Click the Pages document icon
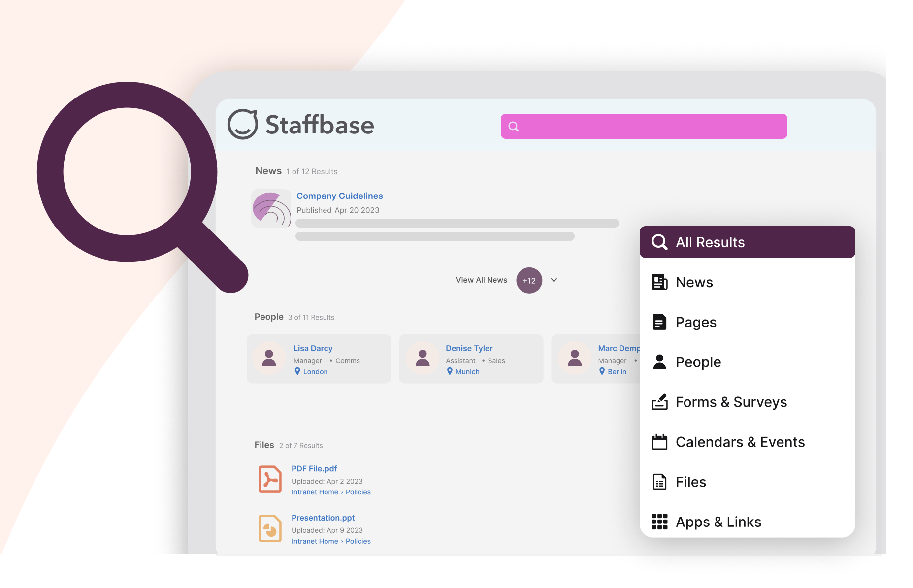913x588 pixels. coord(659,322)
